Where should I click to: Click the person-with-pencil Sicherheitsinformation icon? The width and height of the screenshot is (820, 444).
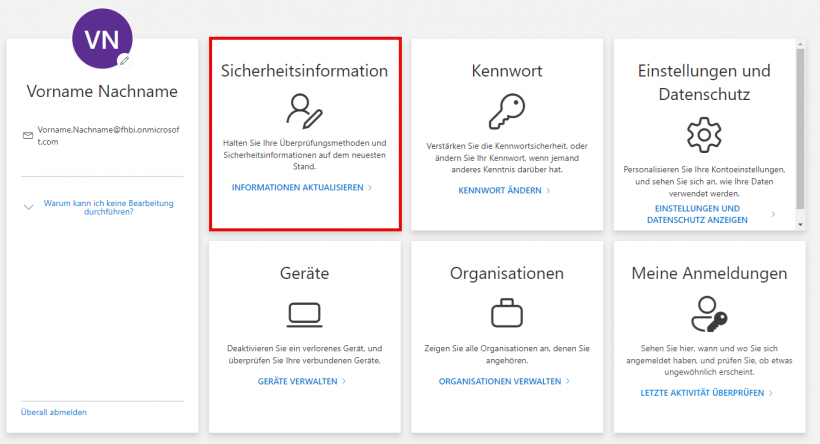tap(304, 111)
